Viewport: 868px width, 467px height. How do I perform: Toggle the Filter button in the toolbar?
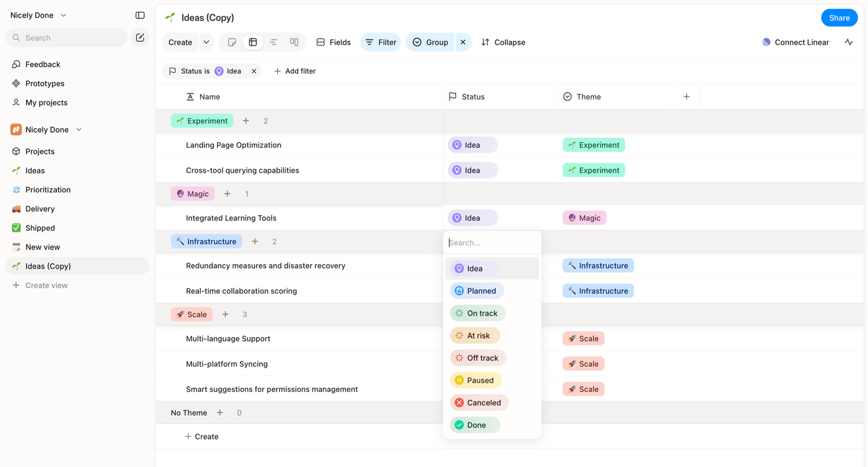(381, 42)
